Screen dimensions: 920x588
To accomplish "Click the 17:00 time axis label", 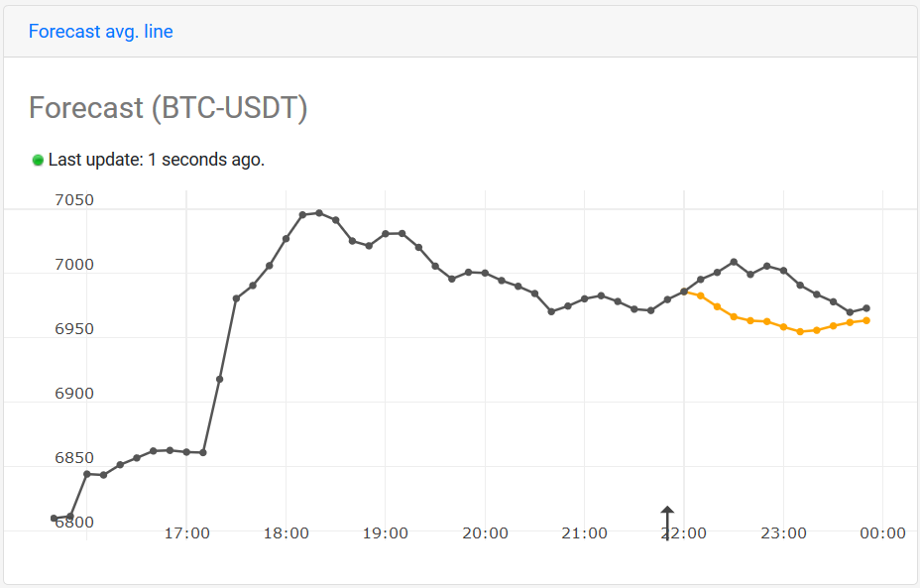I will (186, 533).
